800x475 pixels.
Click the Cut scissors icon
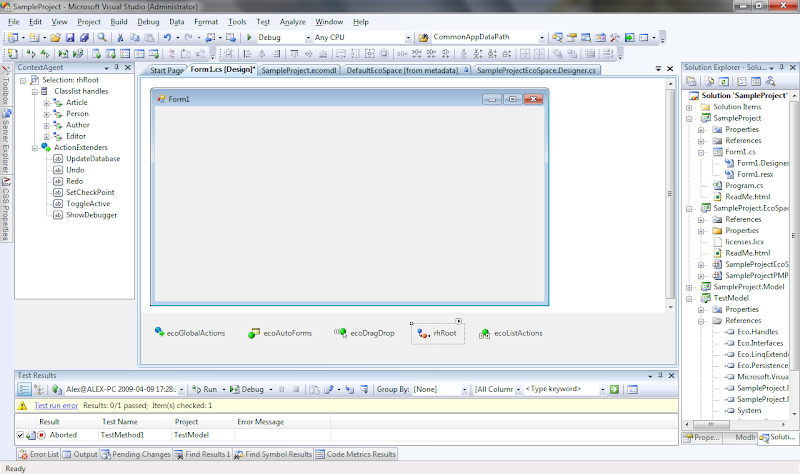click(120, 37)
